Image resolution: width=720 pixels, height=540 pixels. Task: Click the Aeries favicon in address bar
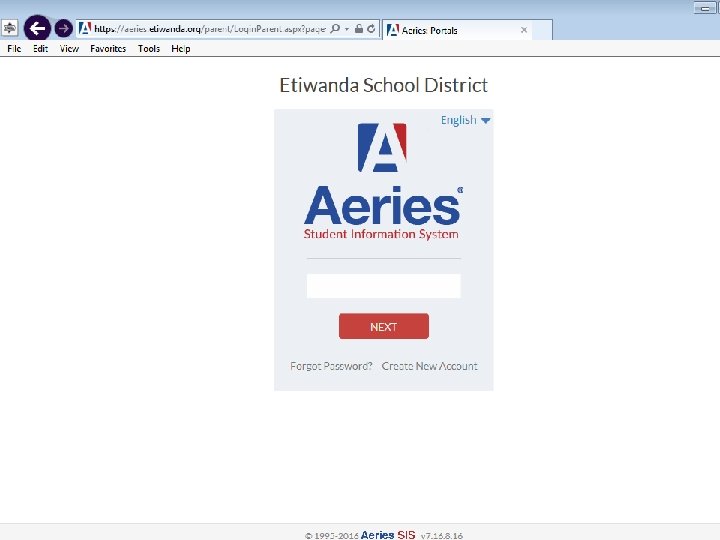pyautogui.click(x=84, y=28)
